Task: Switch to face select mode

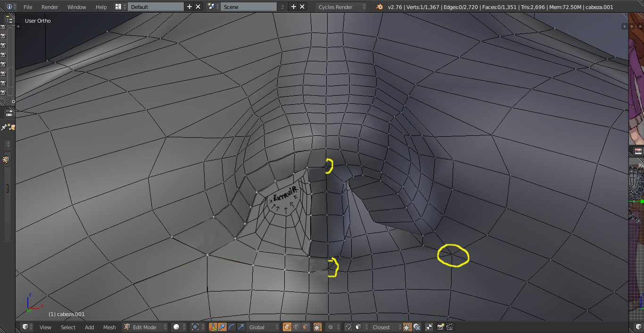Action: (x=305, y=327)
